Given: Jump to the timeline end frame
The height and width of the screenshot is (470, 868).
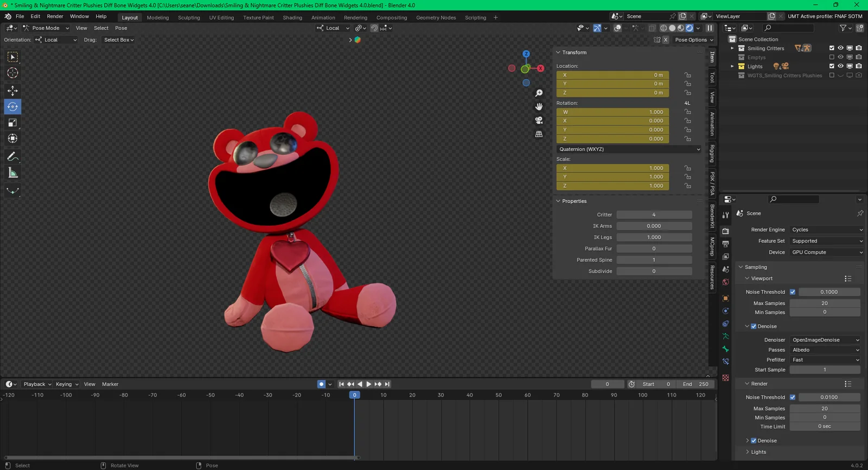Looking at the screenshot, I should click(387, 384).
